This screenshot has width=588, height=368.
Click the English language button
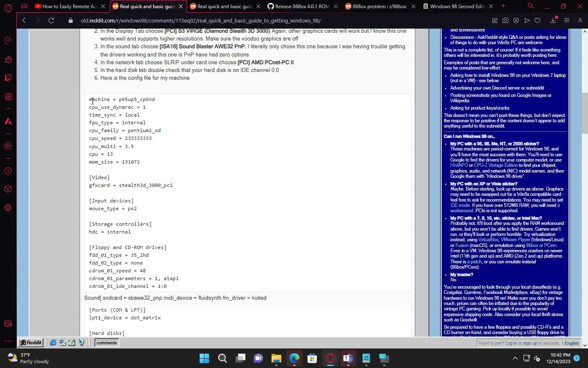[572, 343]
